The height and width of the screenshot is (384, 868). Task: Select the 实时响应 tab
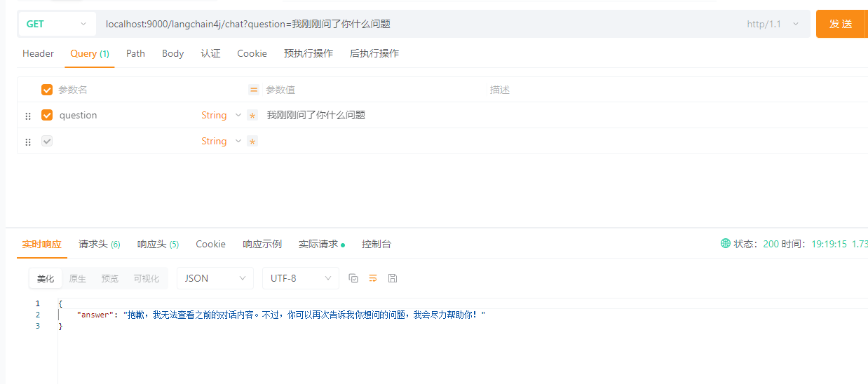click(41, 244)
